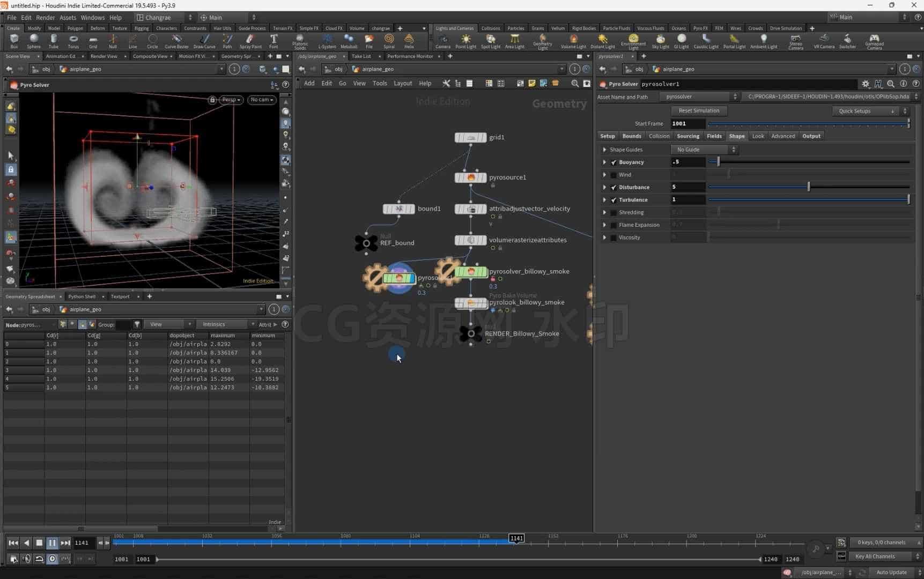Switch to the Look tab

pyautogui.click(x=758, y=136)
